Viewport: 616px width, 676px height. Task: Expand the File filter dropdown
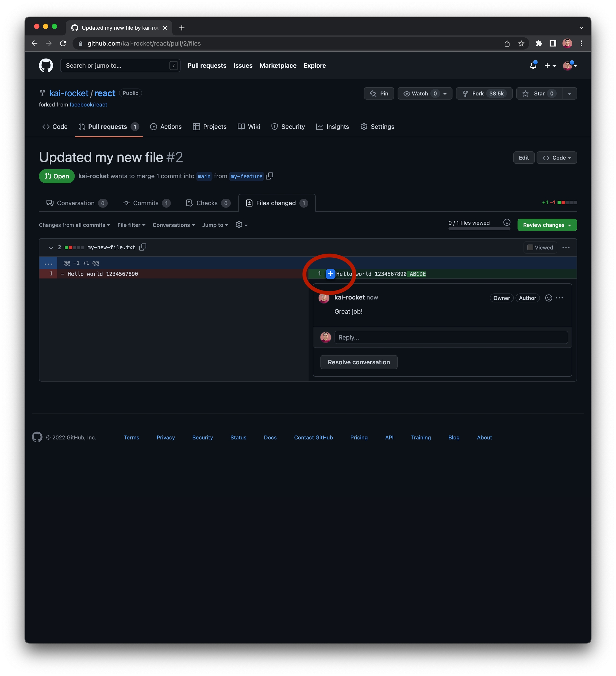coord(131,225)
